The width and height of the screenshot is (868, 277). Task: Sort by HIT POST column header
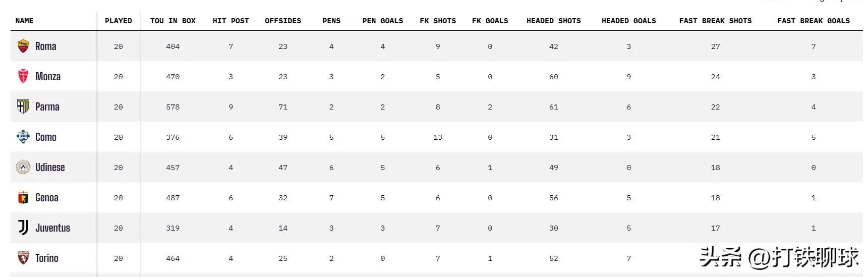click(230, 21)
